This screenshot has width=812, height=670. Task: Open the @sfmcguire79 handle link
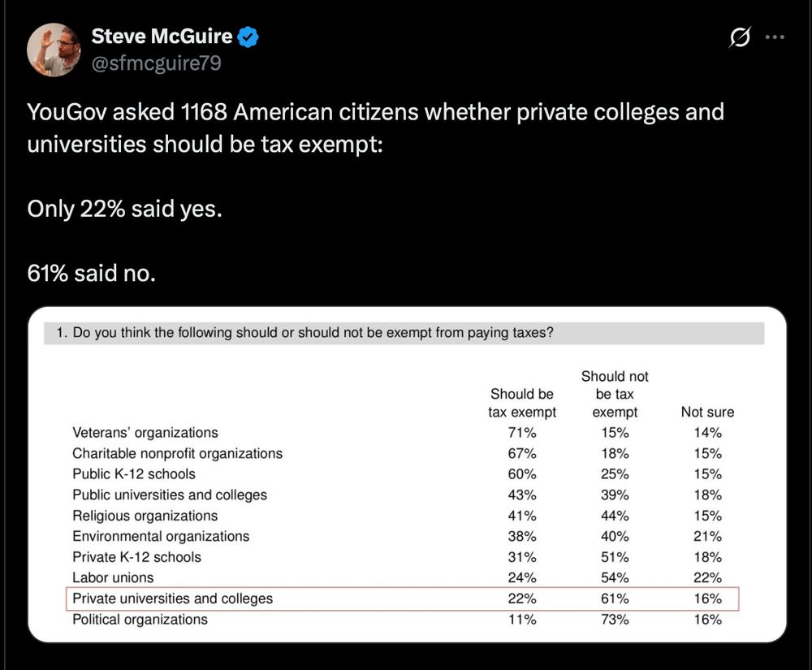tap(157, 63)
